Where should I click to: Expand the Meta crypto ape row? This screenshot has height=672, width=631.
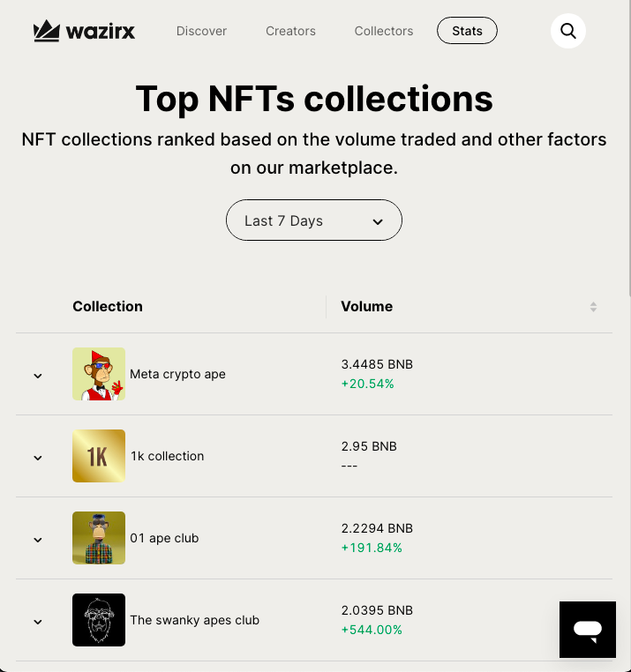click(x=38, y=376)
